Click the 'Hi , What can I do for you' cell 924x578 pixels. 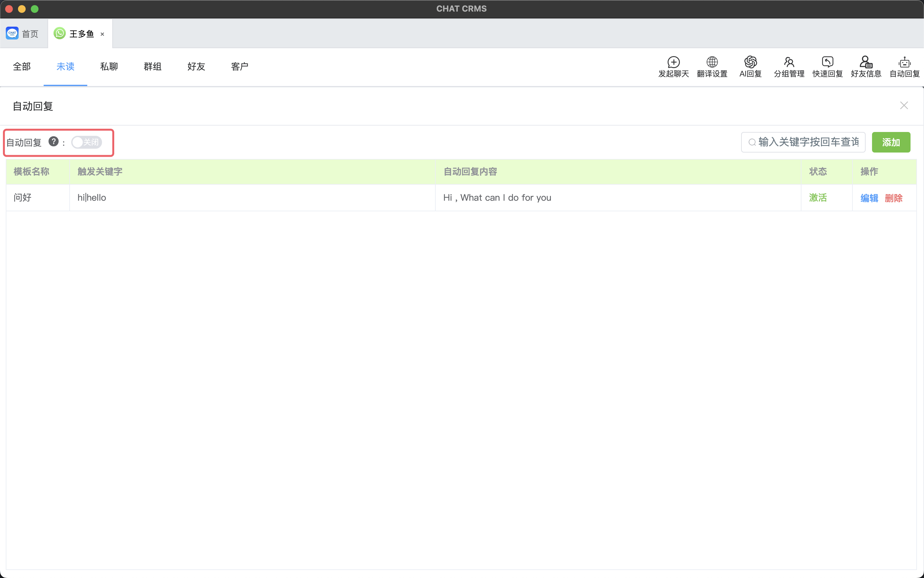click(x=618, y=197)
